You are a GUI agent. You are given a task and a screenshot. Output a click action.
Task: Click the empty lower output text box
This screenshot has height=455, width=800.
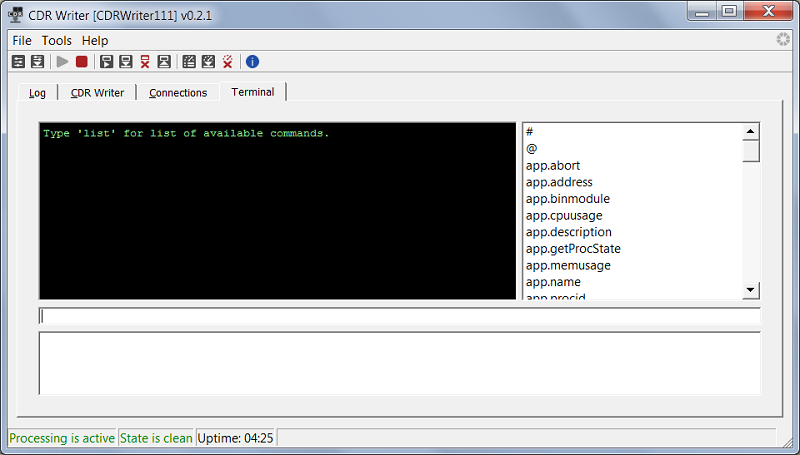(399, 363)
